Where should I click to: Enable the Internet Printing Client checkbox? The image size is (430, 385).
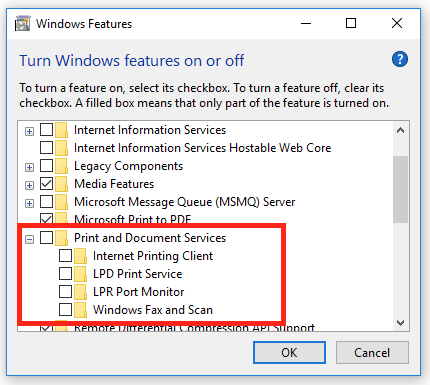[x=65, y=256]
